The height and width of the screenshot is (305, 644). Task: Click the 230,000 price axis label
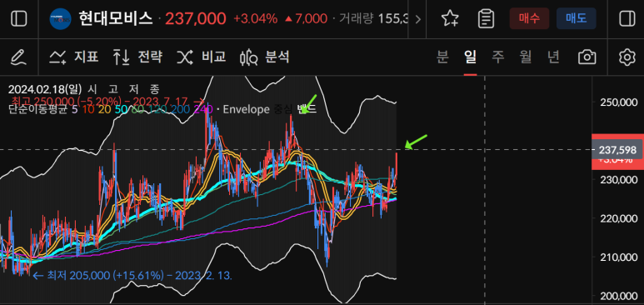coord(620,179)
